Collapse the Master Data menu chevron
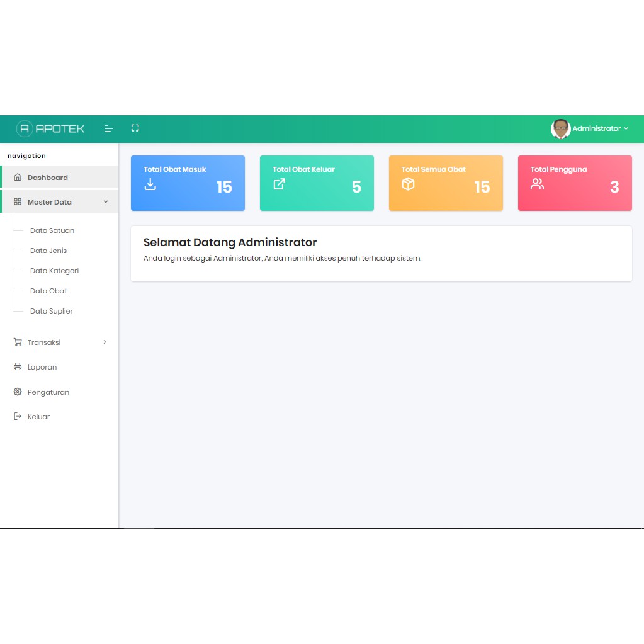Screen dimensions: 644x644 point(106,202)
